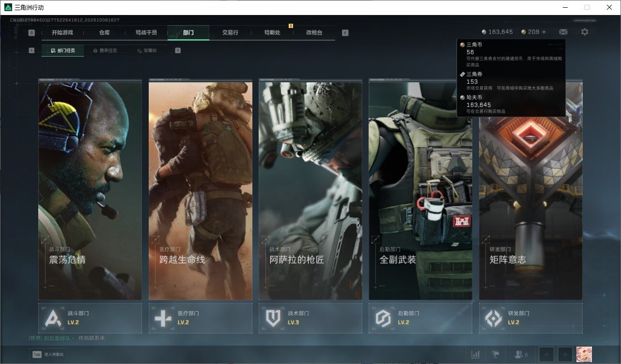Click the 研发部门 LV.2 button

click(x=531, y=318)
